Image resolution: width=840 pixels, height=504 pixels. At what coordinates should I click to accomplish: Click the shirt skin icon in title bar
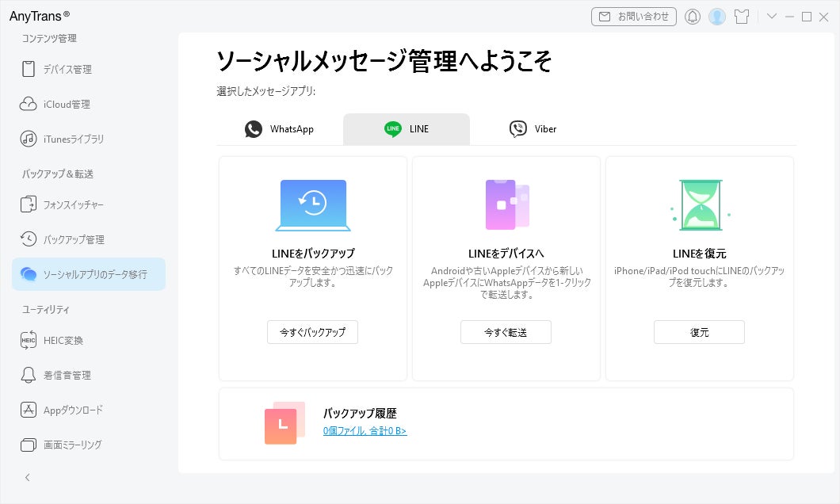tap(742, 17)
